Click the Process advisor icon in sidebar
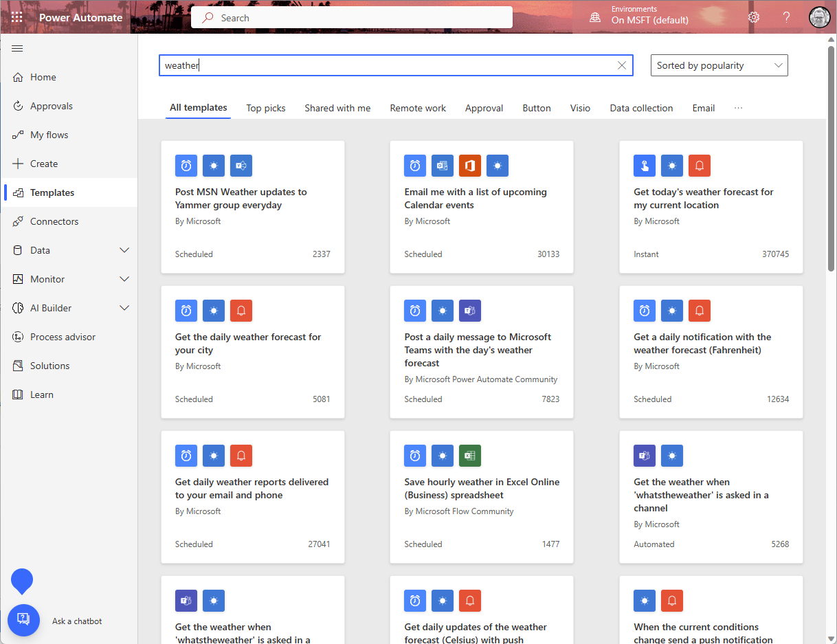This screenshot has width=837, height=644. pos(18,337)
